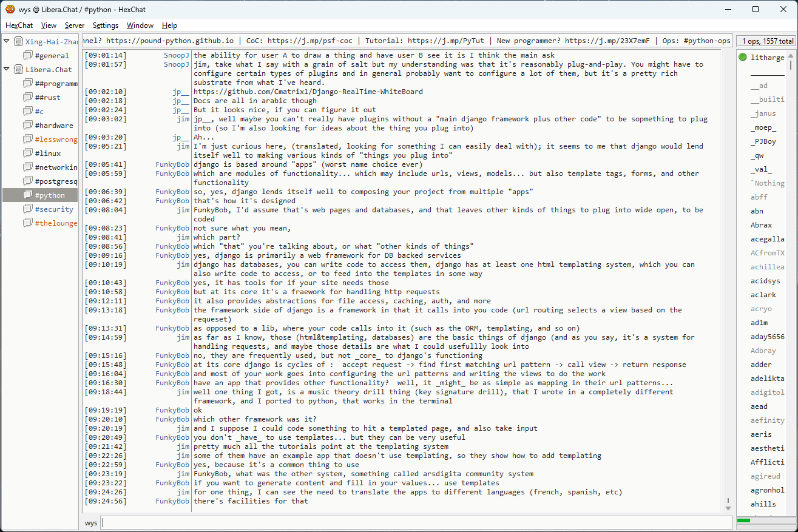Collapse the Xing-Hai-Zhai server tree

(x=7, y=42)
